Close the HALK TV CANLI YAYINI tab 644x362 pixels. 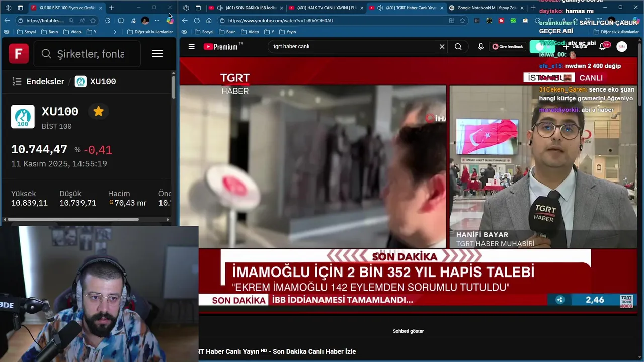pyautogui.click(x=361, y=8)
